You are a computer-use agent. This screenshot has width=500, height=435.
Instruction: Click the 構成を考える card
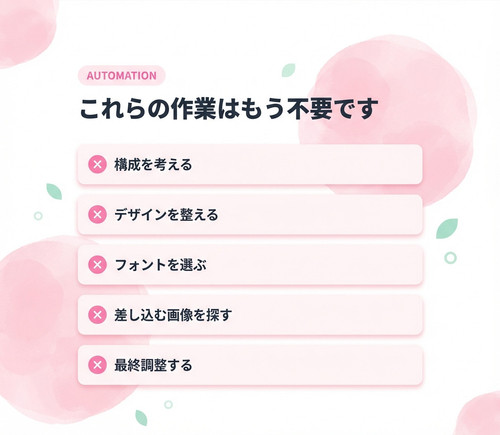point(250,164)
